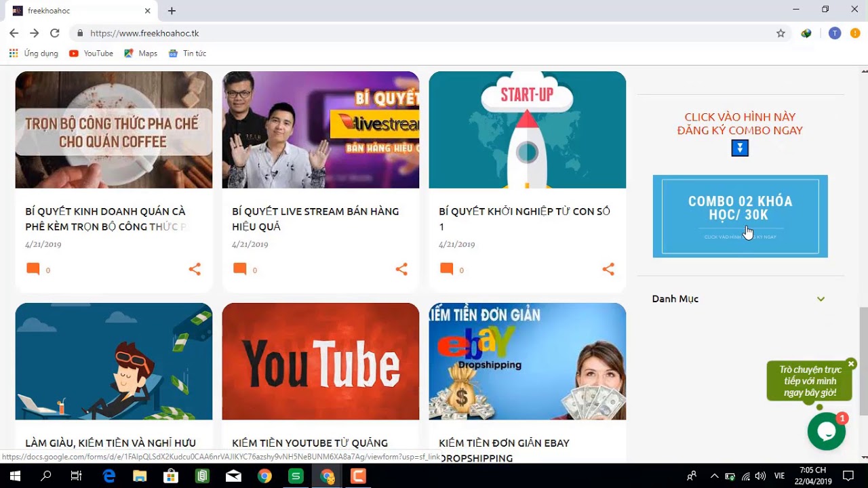
Task: Open the YouTube bookmark
Action: [91, 54]
